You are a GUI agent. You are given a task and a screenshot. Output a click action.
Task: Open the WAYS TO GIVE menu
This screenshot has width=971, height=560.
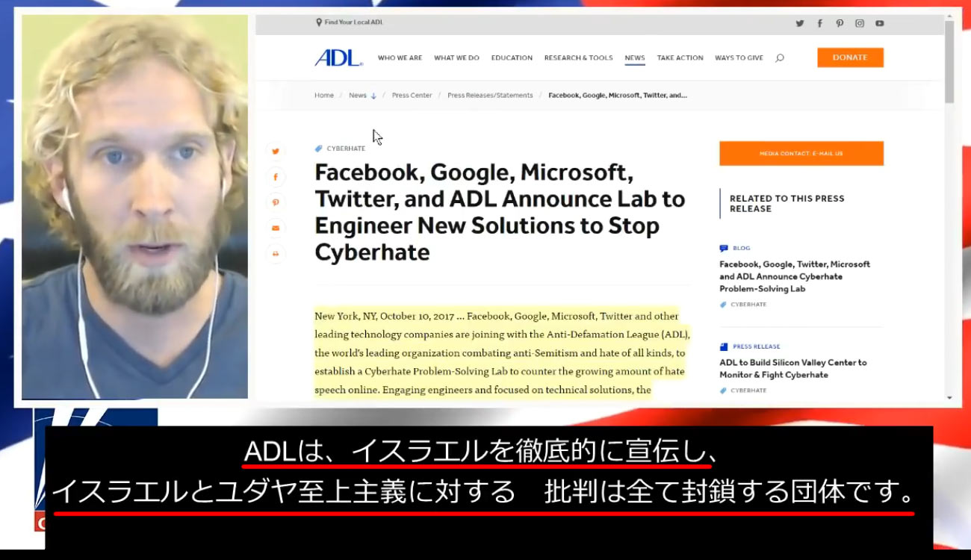pyautogui.click(x=739, y=57)
